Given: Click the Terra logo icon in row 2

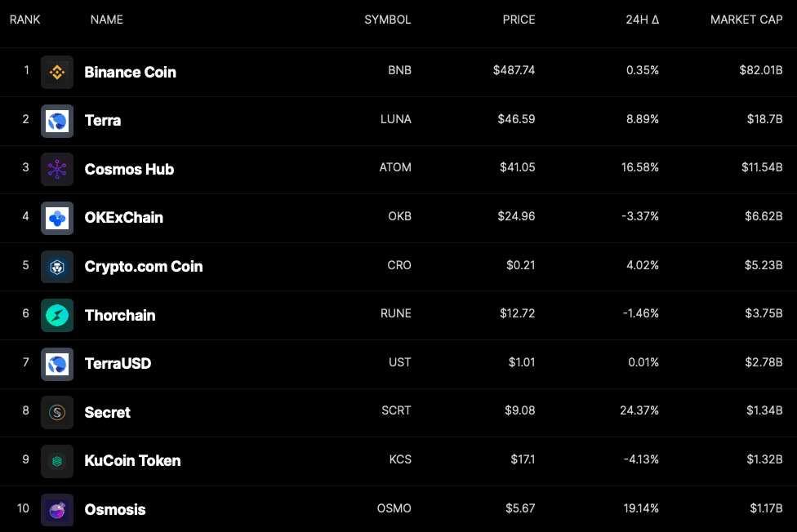Looking at the screenshot, I should pyautogui.click(x=57, y=121).
